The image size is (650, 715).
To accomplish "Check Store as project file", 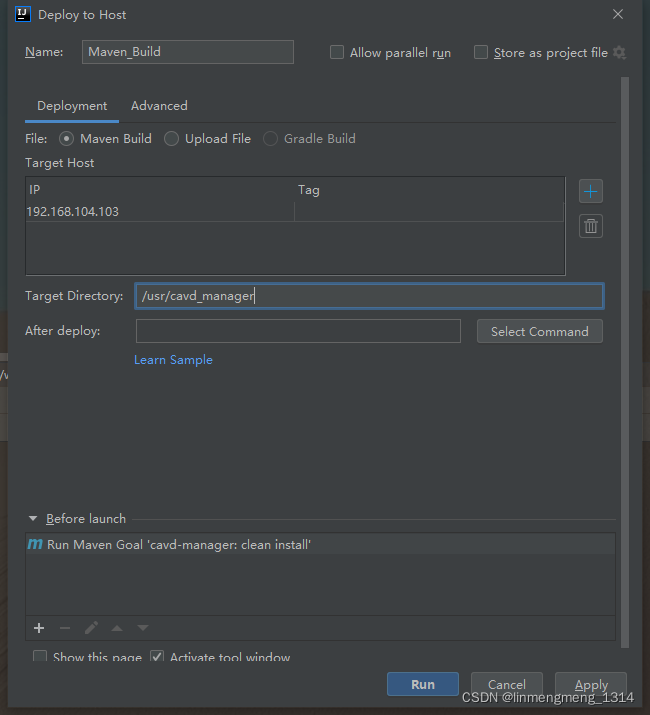I will point(481,52).
